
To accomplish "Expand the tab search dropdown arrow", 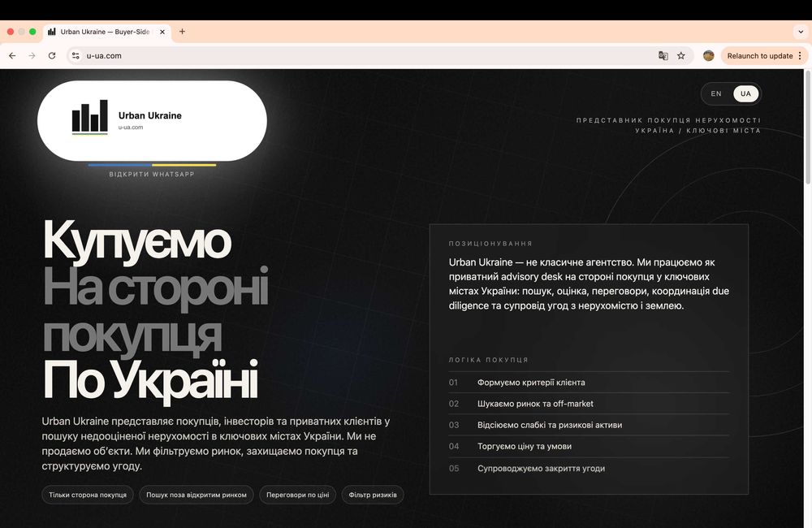I will 801,32.
